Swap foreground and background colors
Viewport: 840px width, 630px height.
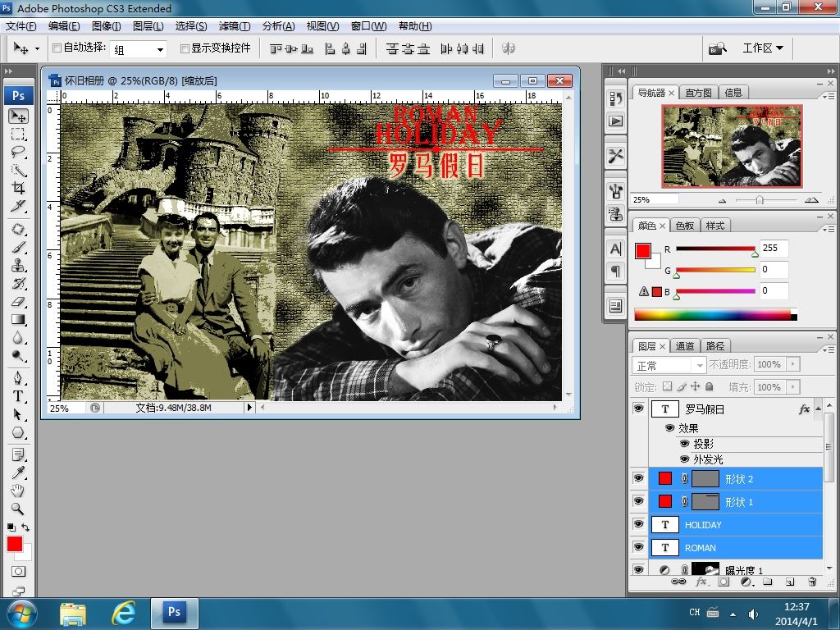(x=25, y=527)
